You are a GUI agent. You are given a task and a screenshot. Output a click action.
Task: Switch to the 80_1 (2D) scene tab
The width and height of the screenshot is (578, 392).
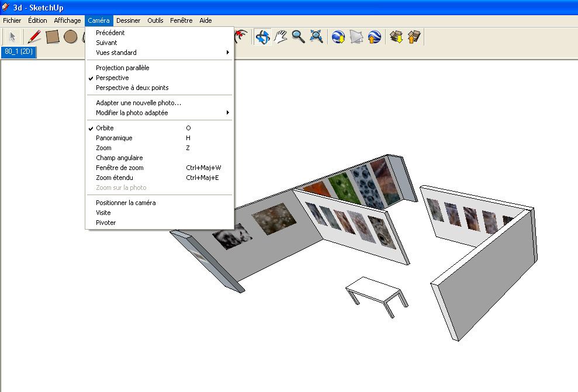point(19,51)
